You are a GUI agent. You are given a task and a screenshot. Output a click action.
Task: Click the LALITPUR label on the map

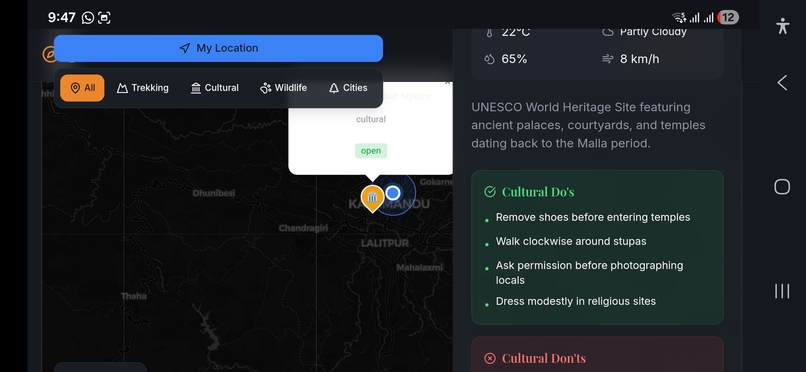click(384, 243)
